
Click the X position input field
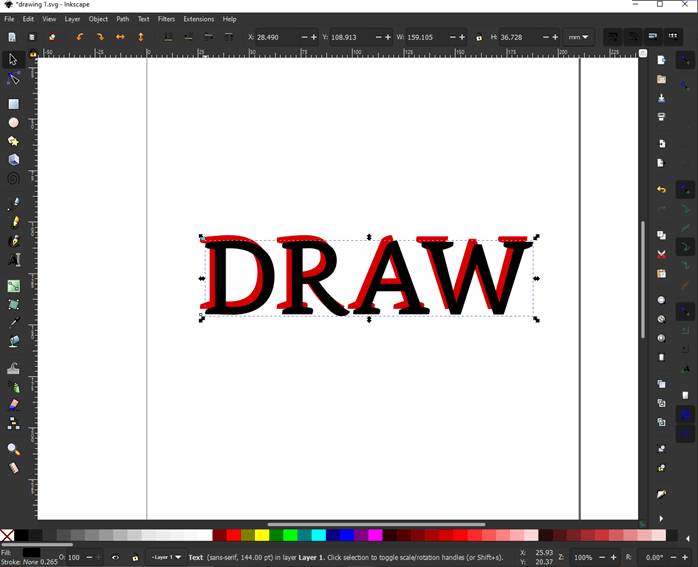(x=277, y=37)
